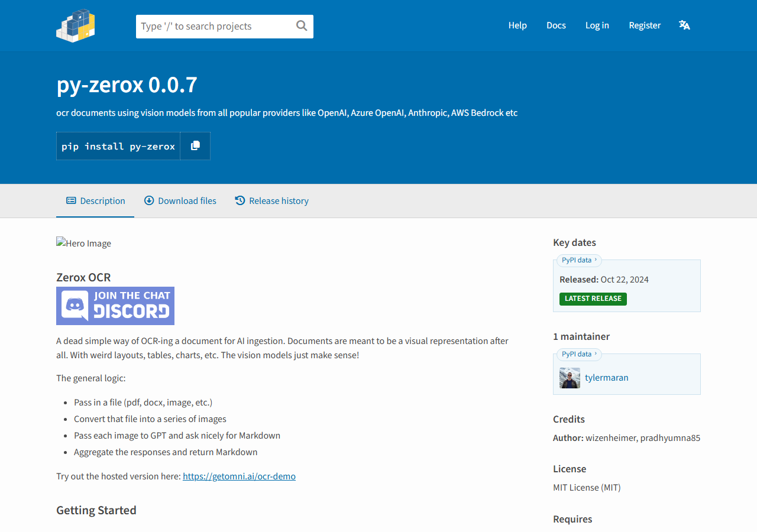This screenshot has height=532, width=757.
Task: Click the Requires heading
Action: click(x=572, y=519)
